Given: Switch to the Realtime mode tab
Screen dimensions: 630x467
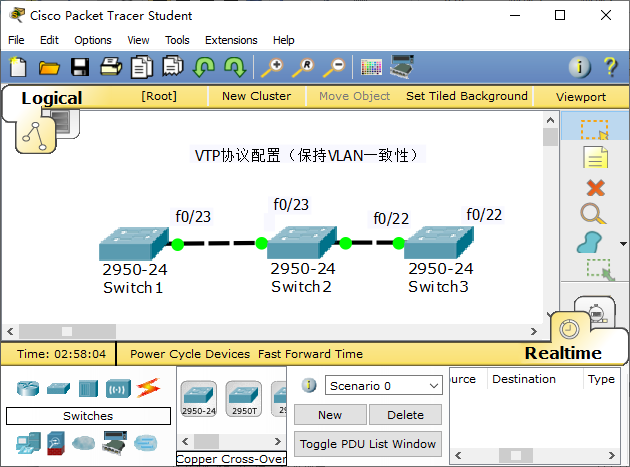Looking at the screenshot, I should pos(563,353).
